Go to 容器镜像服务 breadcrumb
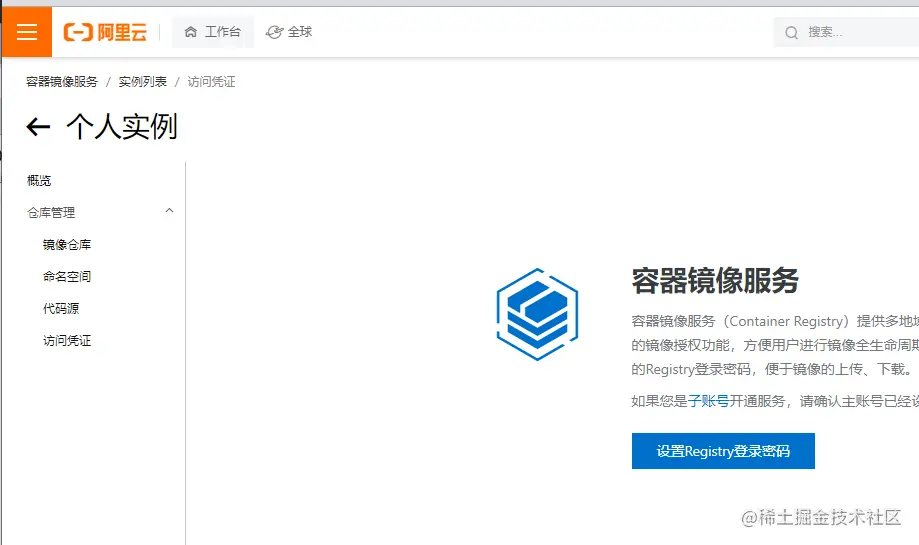 click(x=62, y=81)
